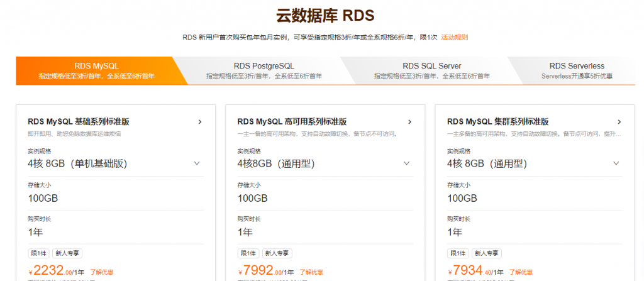The height and width of the screenshot is (281, 644).
Task: Open RDS MySQL 基础系列标准版 title
Action: click(79, 122)
